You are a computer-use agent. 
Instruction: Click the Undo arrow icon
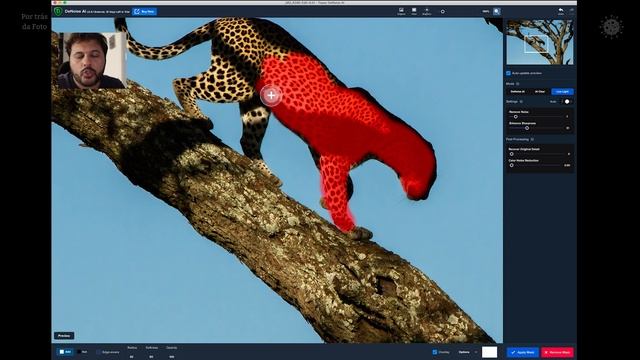[561, 11]
